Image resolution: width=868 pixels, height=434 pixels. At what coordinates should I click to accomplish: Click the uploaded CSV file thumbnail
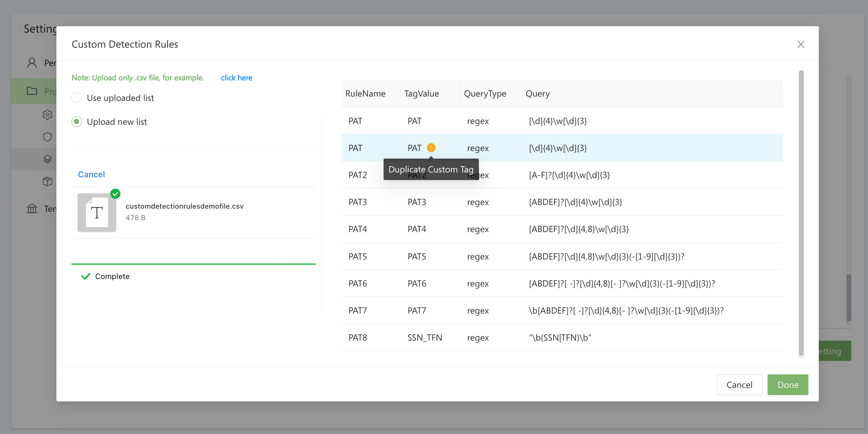click(97, 213)
